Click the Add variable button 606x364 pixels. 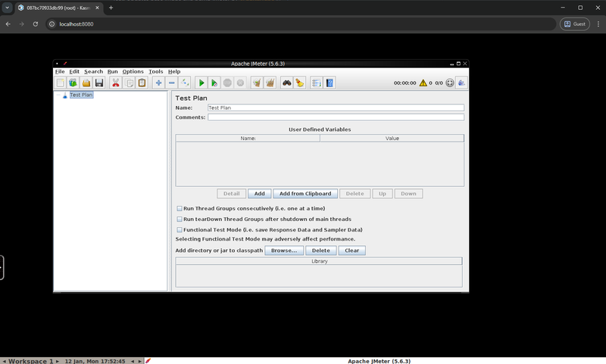(259, 194)
